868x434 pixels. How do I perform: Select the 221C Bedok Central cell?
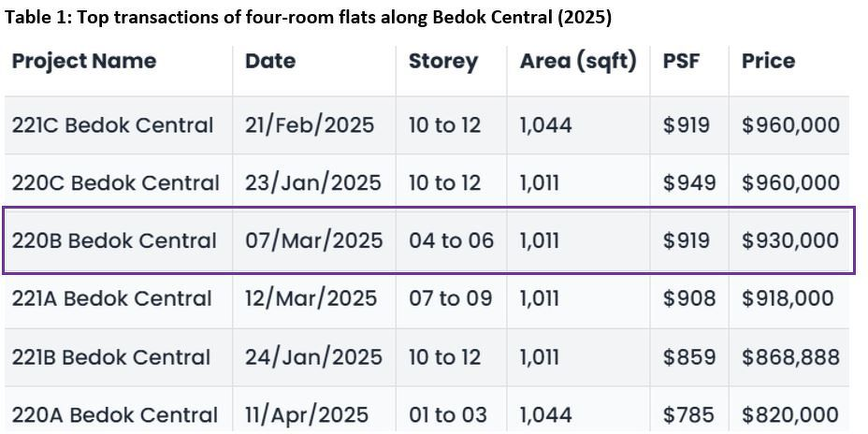(x=112, y=125)
